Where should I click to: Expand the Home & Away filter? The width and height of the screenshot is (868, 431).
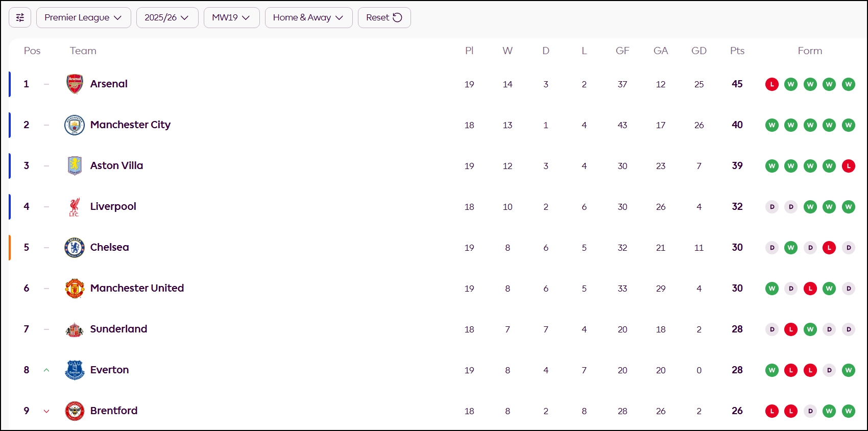(308, 17)
